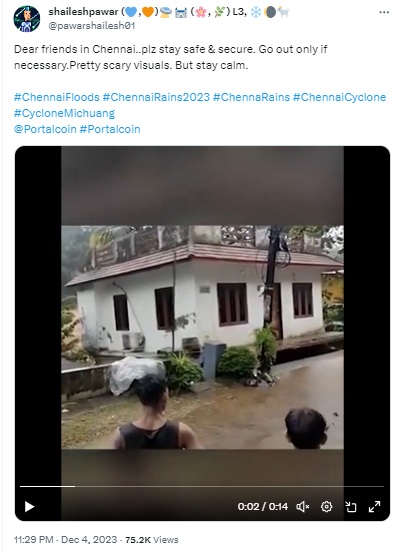Open the tweet's three-dot more menu
Screen dimensions: 397x552
click(384, 12)
